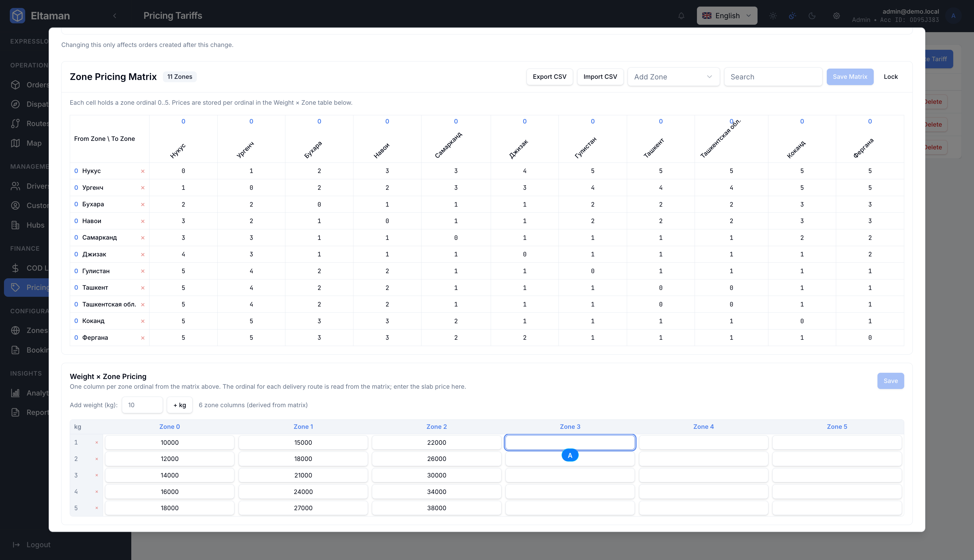Image resolution: width=974 pixels, height=560 pixels.
Task: Open settings gear in top bar
Action: pyautogui.click(x=836, y=16)
